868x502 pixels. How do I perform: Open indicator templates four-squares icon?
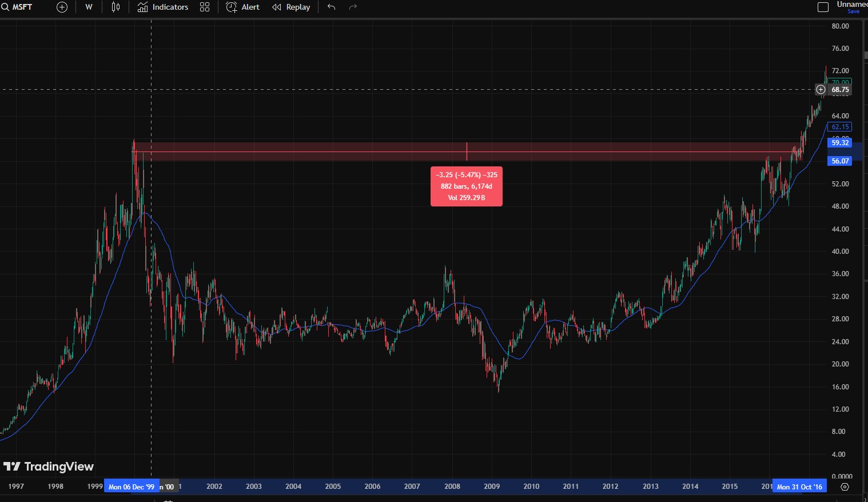205,7
